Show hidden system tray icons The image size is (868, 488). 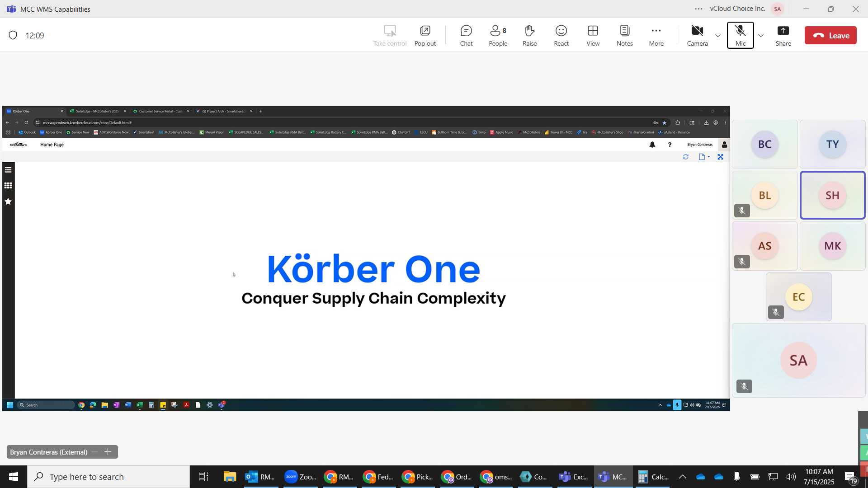point(683,477)
